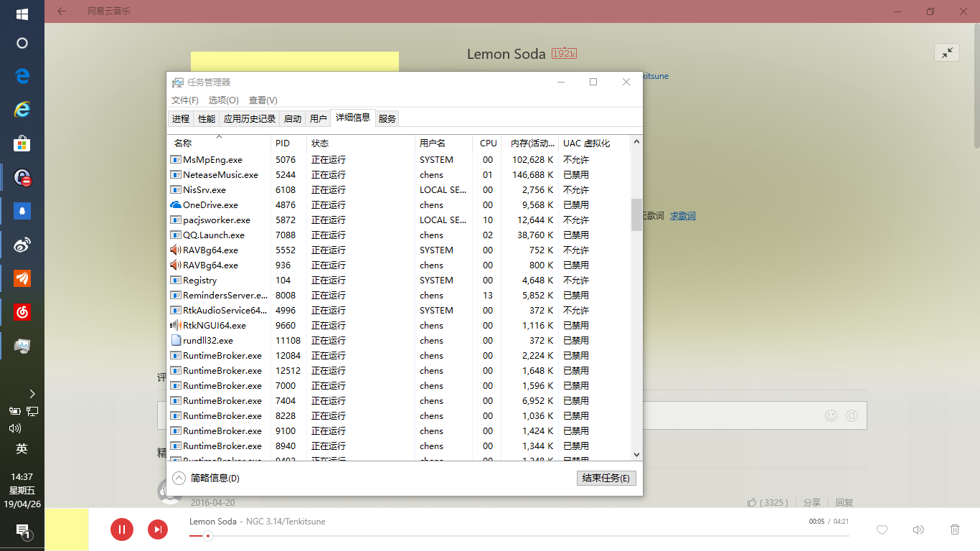Open the 应用历史记录 tab
Viewport: 980px width, 551px height.
point(250,119)
